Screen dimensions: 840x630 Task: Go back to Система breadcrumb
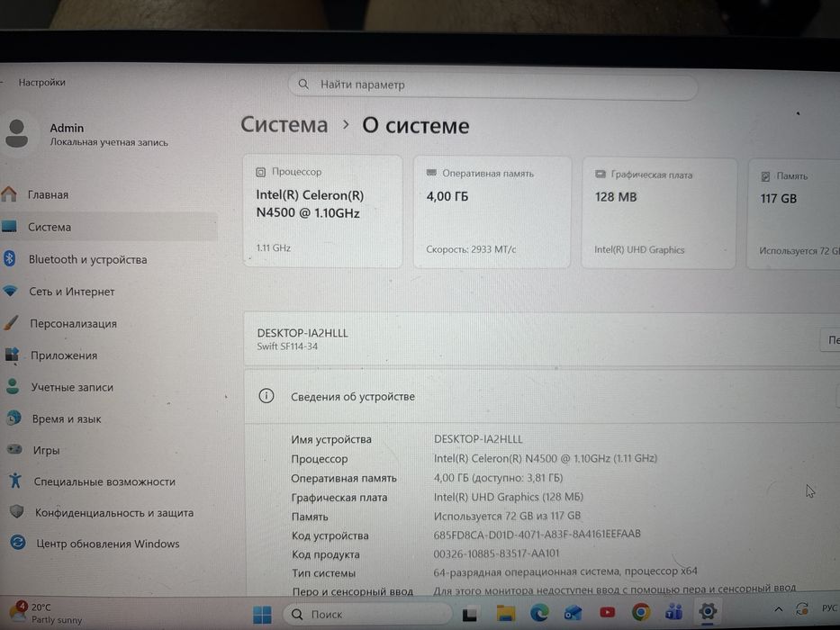[x=284, y=125]
